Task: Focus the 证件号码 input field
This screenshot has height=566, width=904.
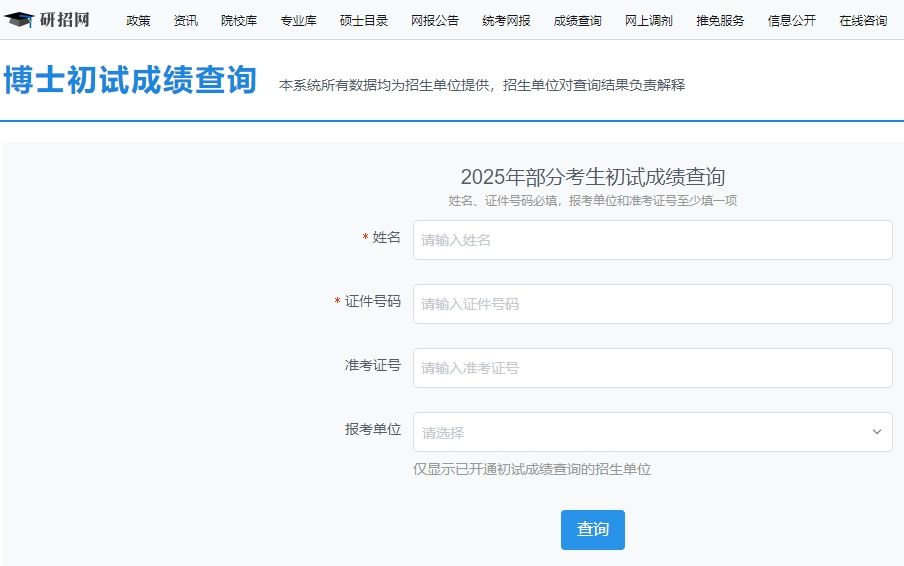Action: (x=653, y=304)
